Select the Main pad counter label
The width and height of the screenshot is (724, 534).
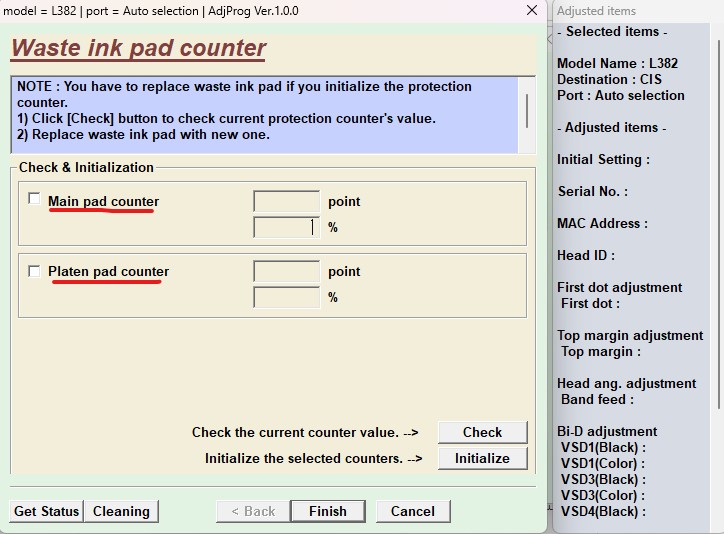click(x=103, y=201)
